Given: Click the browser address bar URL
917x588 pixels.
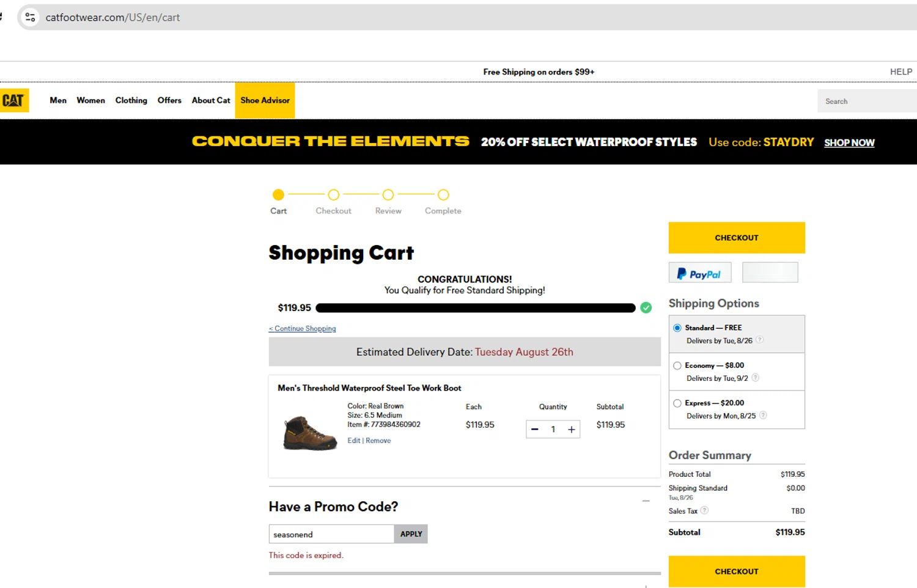Looking at the screenshot, I should 112,17.
